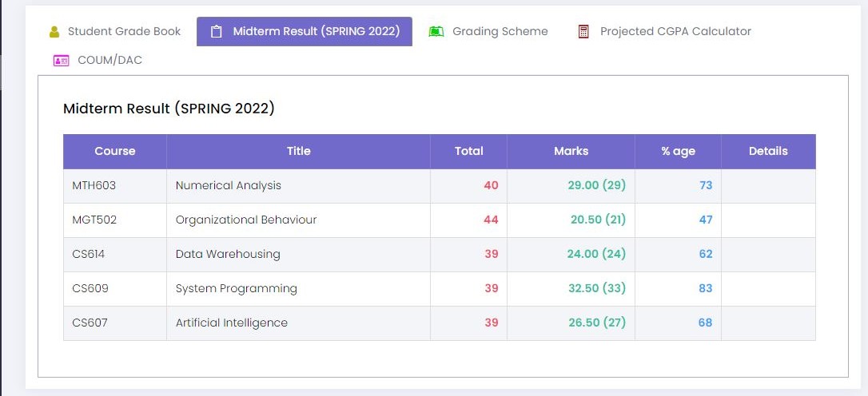Viewport: 868px width, 396px height.
Task: Click the Total column header
Action: [x=469, y=151]
